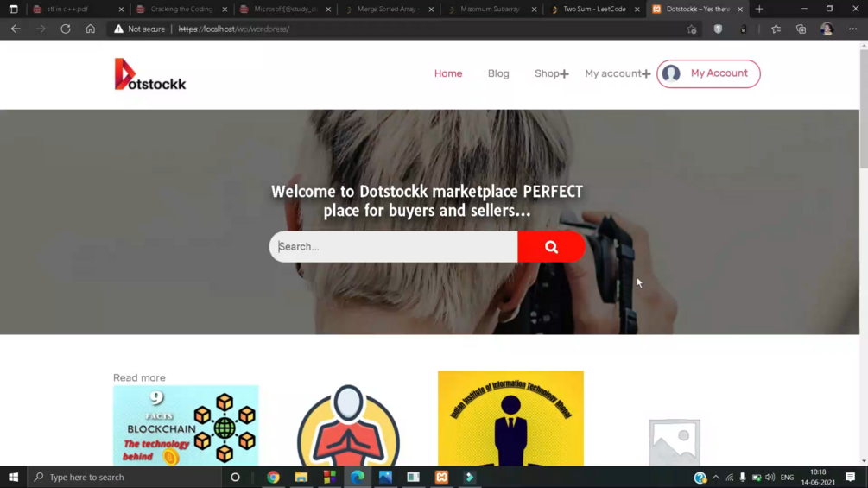Expand the My account submenu plus
The image size is (868, 488).
click(646, 73)
